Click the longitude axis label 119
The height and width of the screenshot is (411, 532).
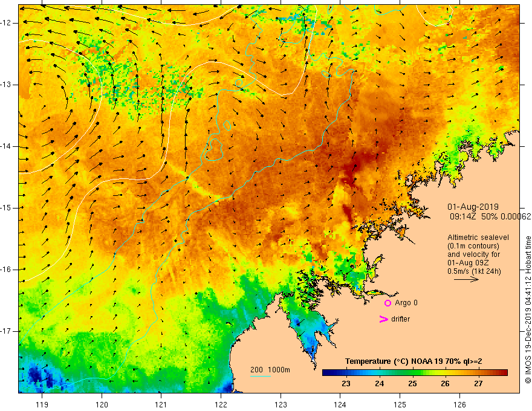(42, 404)
